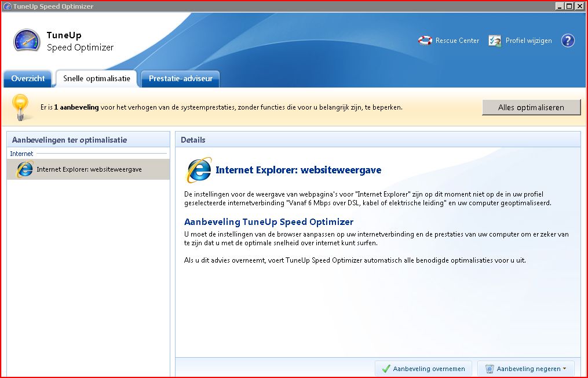Minimize the TuneUp Speed Optimizer window
588x378 pixels.
click(560, 6)
